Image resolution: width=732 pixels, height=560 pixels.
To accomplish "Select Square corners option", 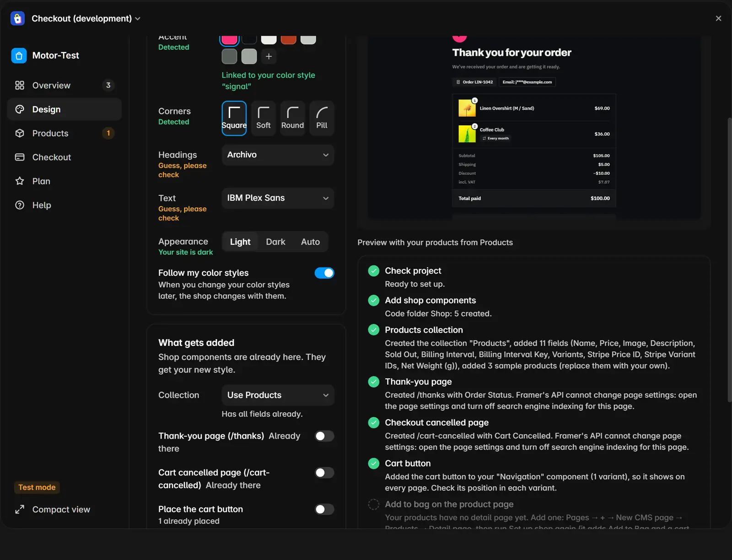I will 234,118.
